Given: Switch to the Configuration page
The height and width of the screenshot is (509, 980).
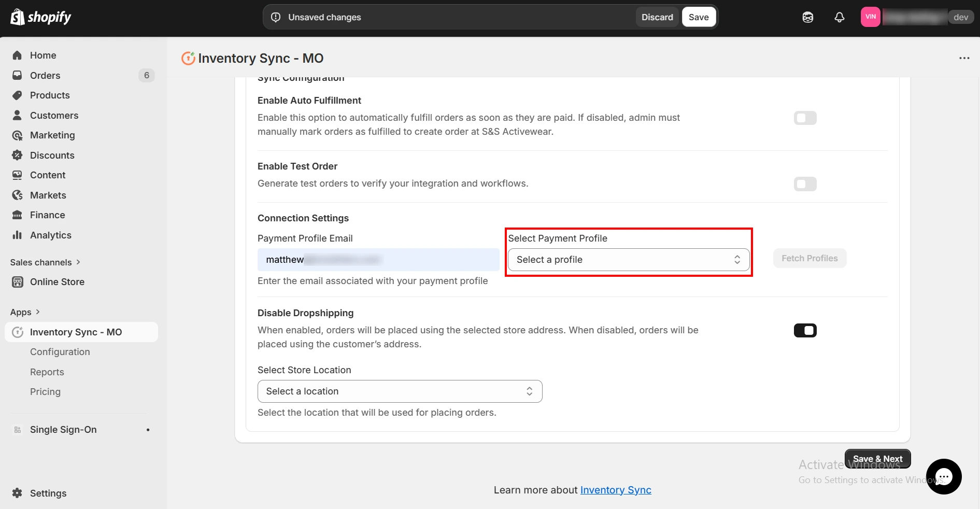Looking at the screenshot, I should click(x=60, y=351).
